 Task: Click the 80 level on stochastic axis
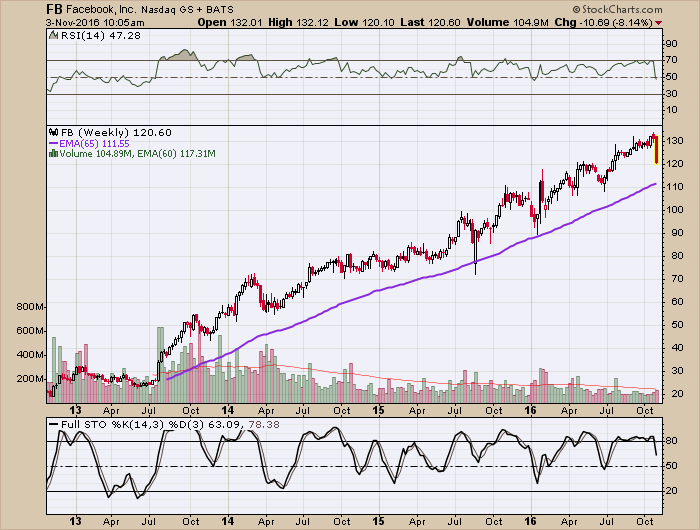coord(671,441)
